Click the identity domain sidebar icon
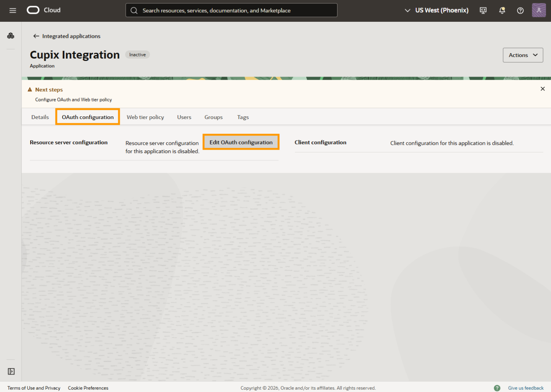The width and height of the screenshot is (551, 392). [x=11, y=36]
